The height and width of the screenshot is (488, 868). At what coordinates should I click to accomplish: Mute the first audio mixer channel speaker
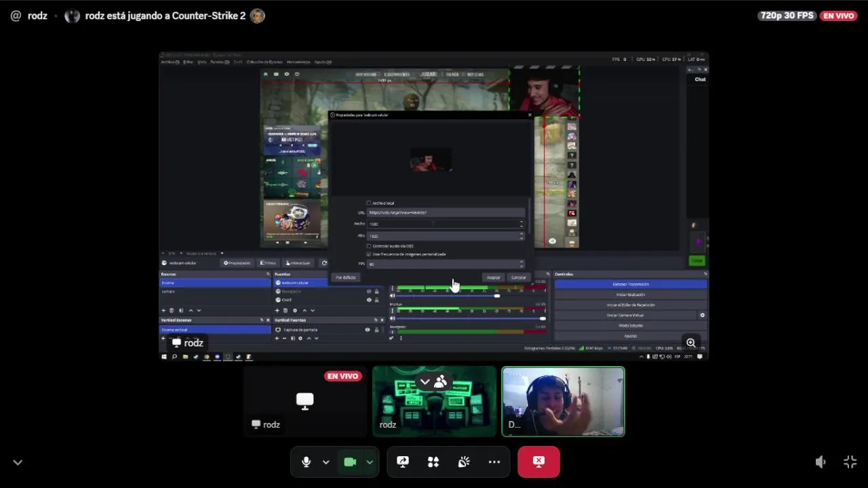pyautogui.click(x=392, y=296)
